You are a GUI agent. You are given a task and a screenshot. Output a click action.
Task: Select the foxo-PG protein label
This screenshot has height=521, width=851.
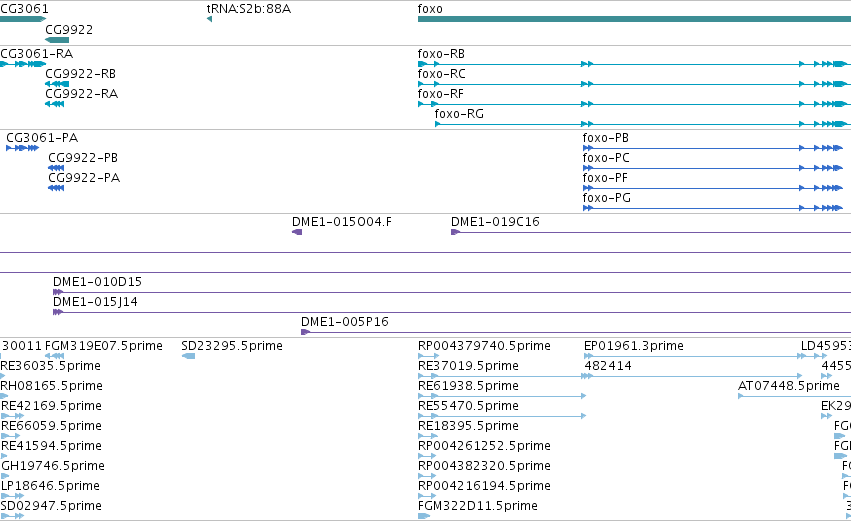tap(607, 198)
